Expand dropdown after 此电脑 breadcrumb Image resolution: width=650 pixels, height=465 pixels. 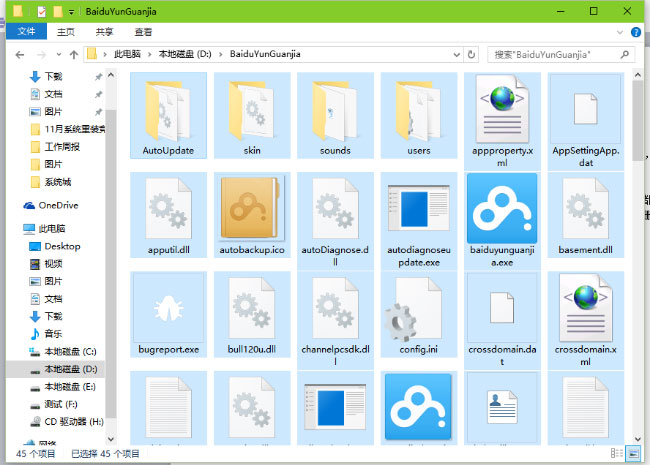(150, 54)
